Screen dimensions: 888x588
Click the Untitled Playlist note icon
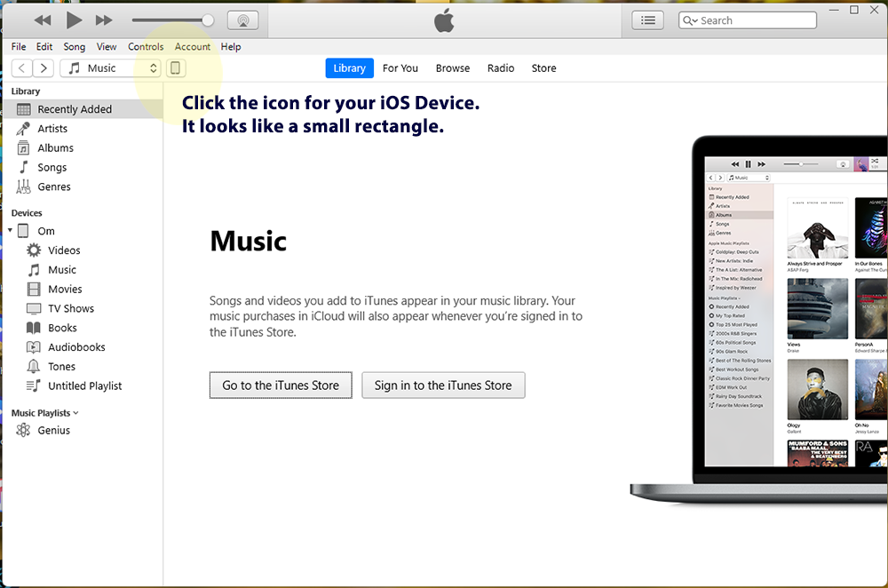point(34,385)
